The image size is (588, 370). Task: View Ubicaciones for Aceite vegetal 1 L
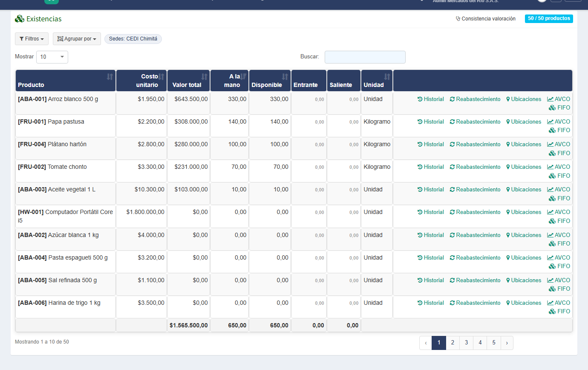click(524, 190)
